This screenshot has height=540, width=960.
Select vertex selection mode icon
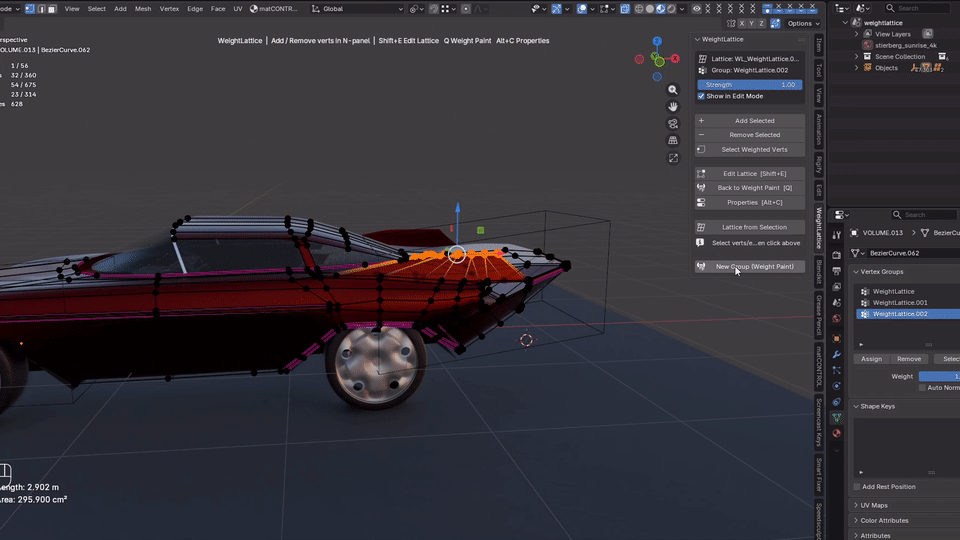point(30,9)
